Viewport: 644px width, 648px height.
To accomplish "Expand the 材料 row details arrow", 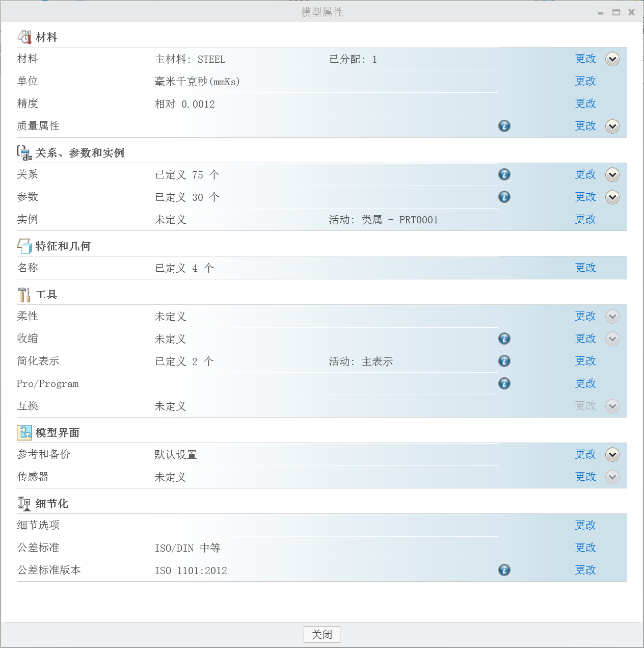I will (x=612, y=59).
